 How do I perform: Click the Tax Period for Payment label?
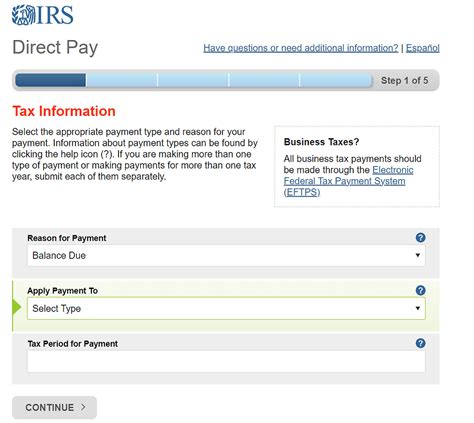[73, 344]
